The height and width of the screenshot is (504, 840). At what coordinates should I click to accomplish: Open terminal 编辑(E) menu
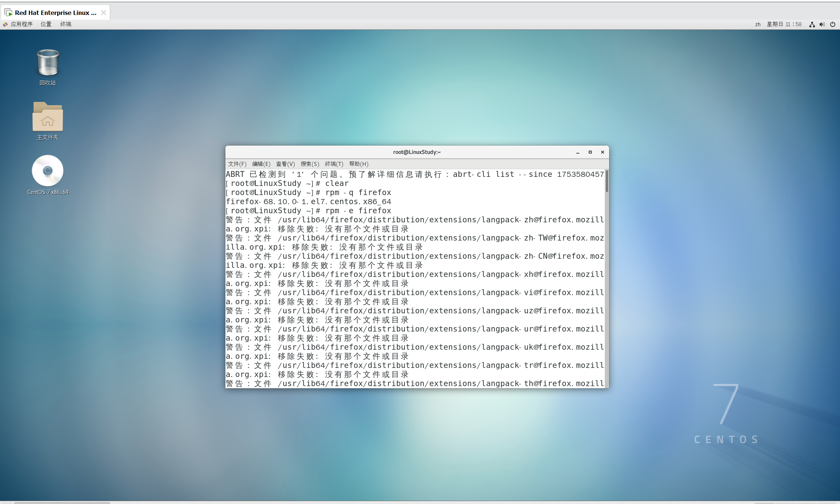[x=261, y=164]
